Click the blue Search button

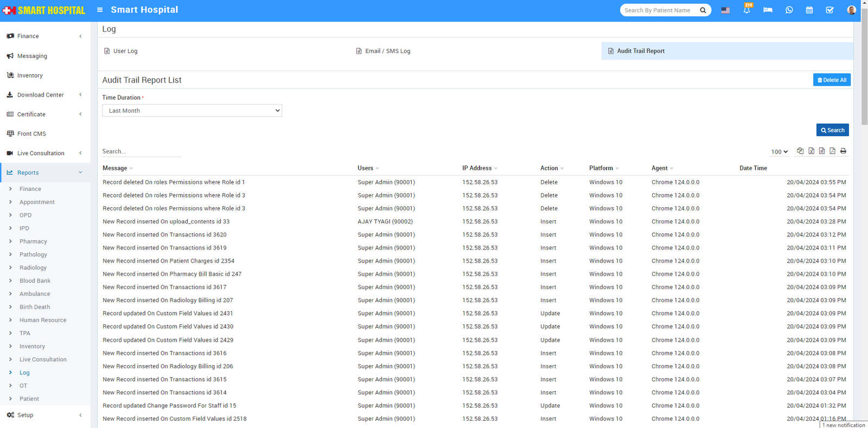point(832,130)
